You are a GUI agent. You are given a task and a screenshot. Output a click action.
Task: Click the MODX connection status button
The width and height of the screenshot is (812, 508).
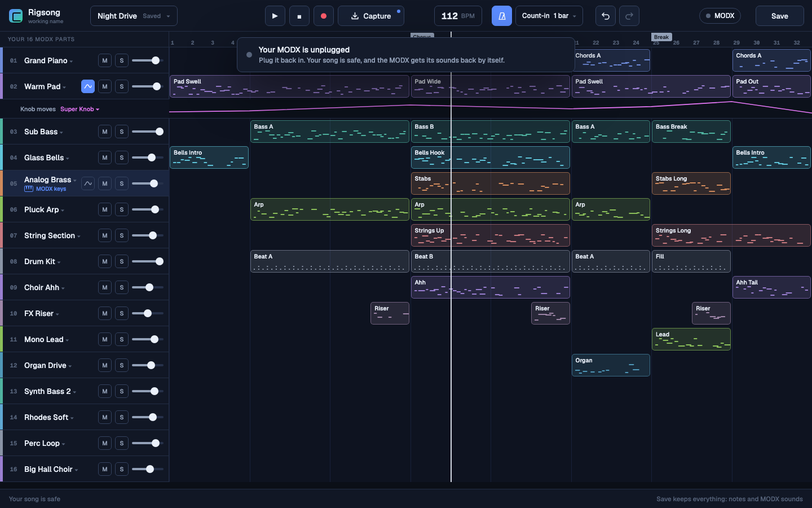(x=720, y=16)
